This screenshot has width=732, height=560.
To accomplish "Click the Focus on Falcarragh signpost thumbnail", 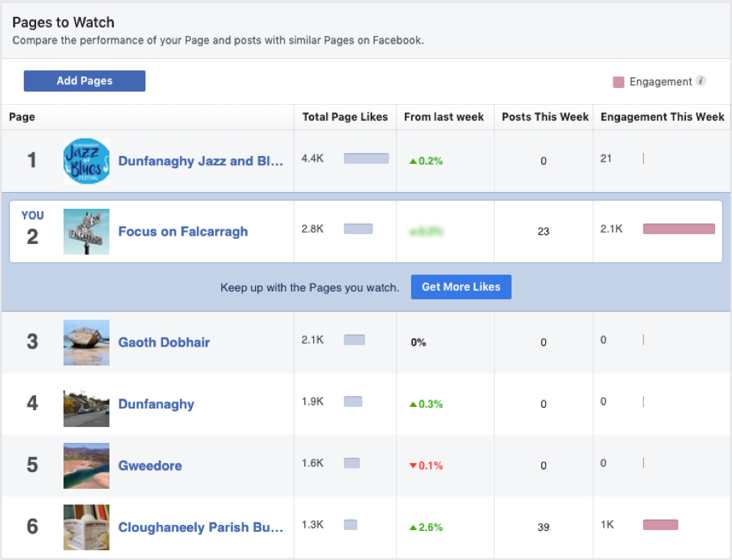I will click(87, 231).
